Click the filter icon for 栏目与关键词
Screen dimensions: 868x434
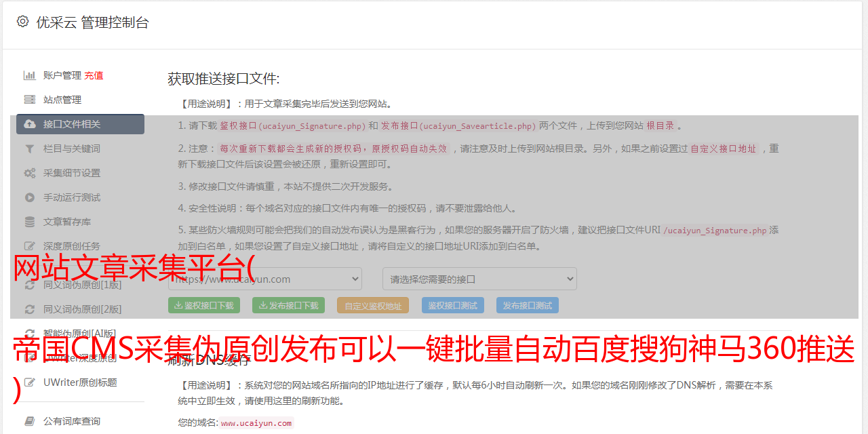click(30, 149)
